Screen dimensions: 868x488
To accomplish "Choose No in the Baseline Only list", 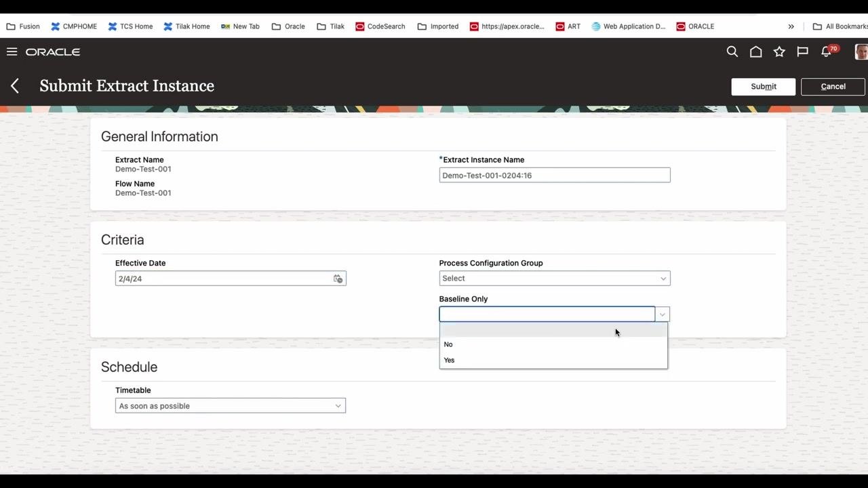I will (x=553, y=344).
